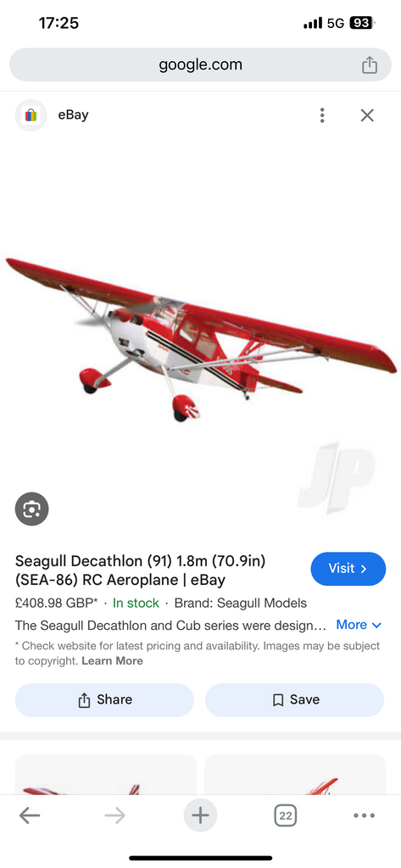Open the browser three-dot more menu
Image resolution: width=401 pixels, height=868 pixels.
(364, 815)
